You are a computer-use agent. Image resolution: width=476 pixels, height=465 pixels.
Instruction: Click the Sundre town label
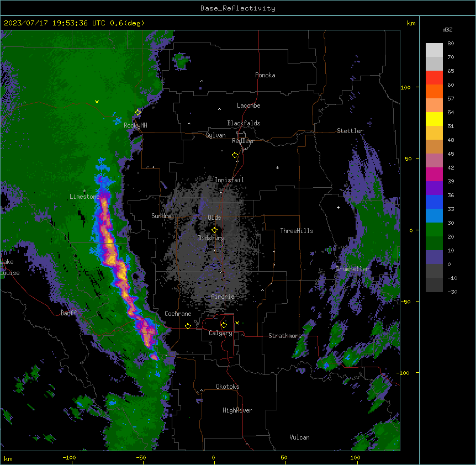click(x=161, y=216)
